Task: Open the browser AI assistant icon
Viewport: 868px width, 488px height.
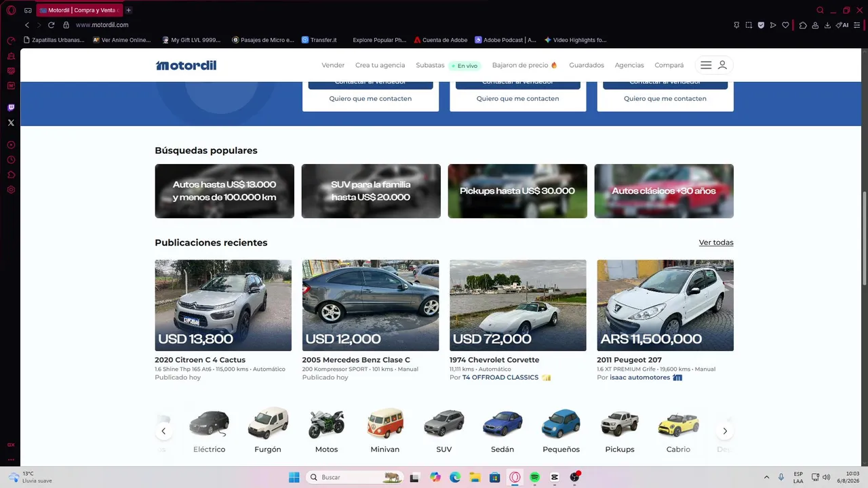Action: [842, 25]
